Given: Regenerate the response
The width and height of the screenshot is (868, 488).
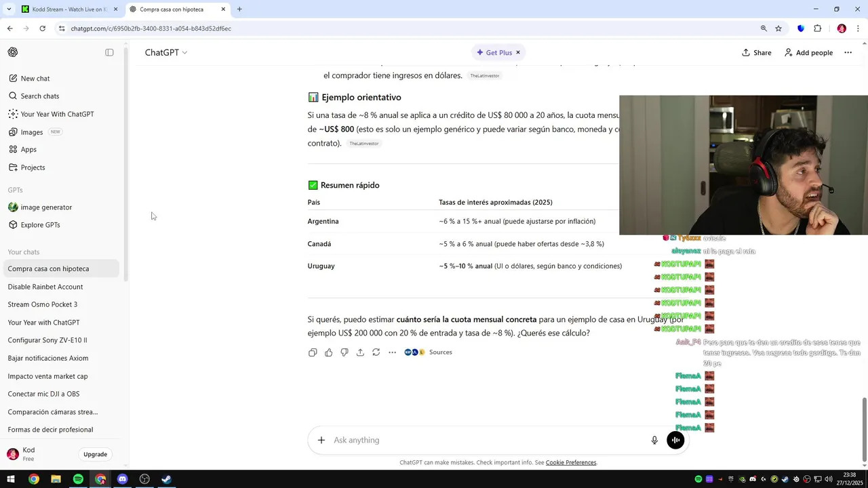Looking at the screenshot, I should 376,352.
